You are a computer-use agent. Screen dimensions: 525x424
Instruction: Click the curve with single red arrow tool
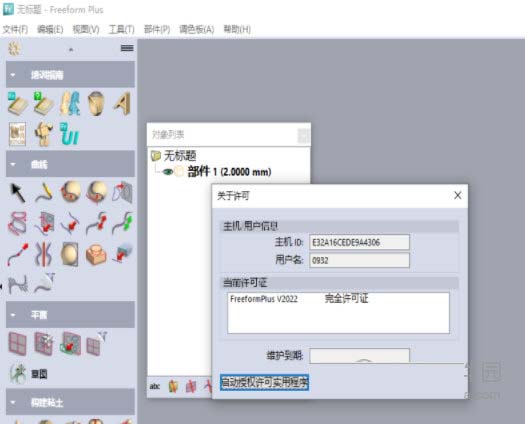point(71,222)
